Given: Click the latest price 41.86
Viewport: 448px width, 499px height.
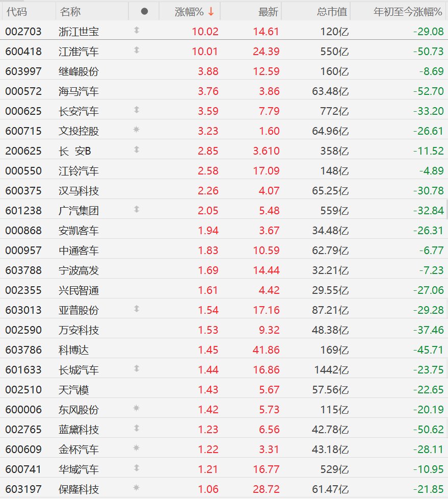Looking at the screenshot, I should tap(266, 350).
